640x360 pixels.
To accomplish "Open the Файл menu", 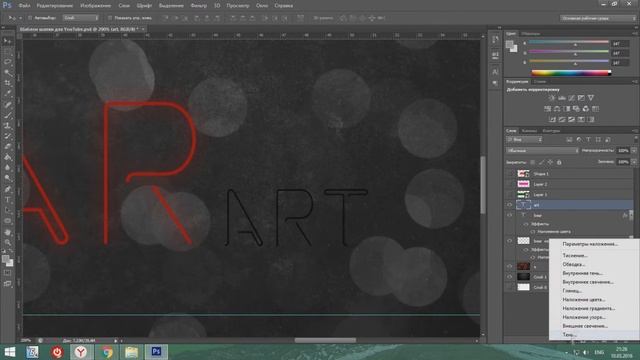I will (24, 6).
